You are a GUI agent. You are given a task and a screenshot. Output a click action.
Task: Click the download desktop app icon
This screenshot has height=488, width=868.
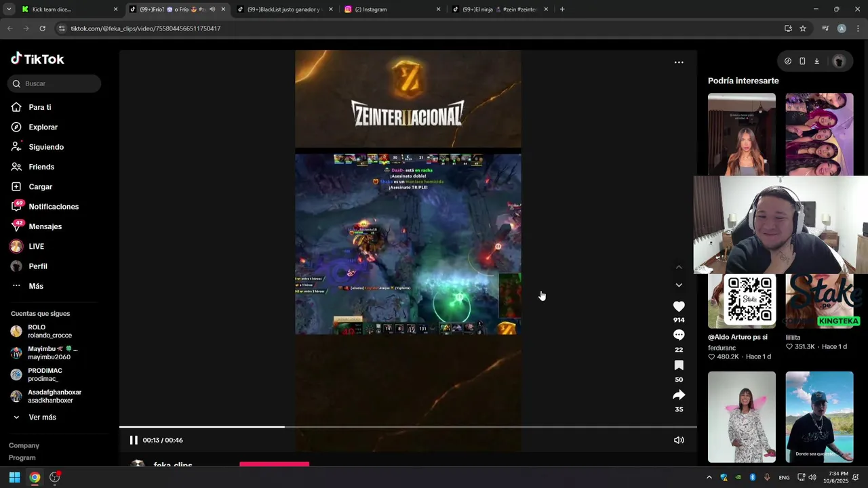click(x=816, y=61)
